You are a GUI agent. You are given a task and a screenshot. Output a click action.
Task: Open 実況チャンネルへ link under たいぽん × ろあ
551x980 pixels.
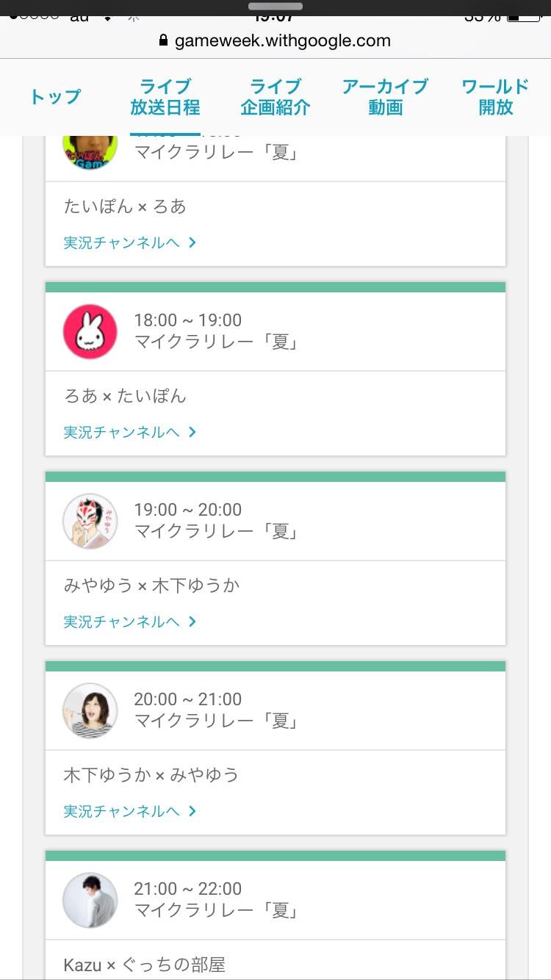point(122,242)
